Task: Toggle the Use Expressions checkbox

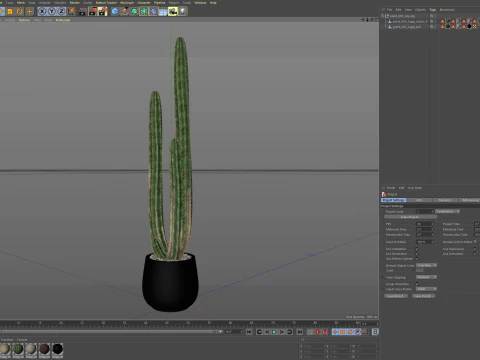Action: point(475,249)
